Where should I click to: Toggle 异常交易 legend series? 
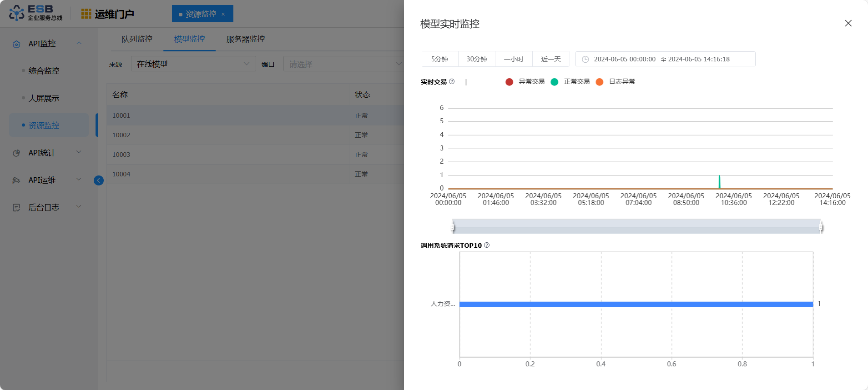(x=525, y=82)
